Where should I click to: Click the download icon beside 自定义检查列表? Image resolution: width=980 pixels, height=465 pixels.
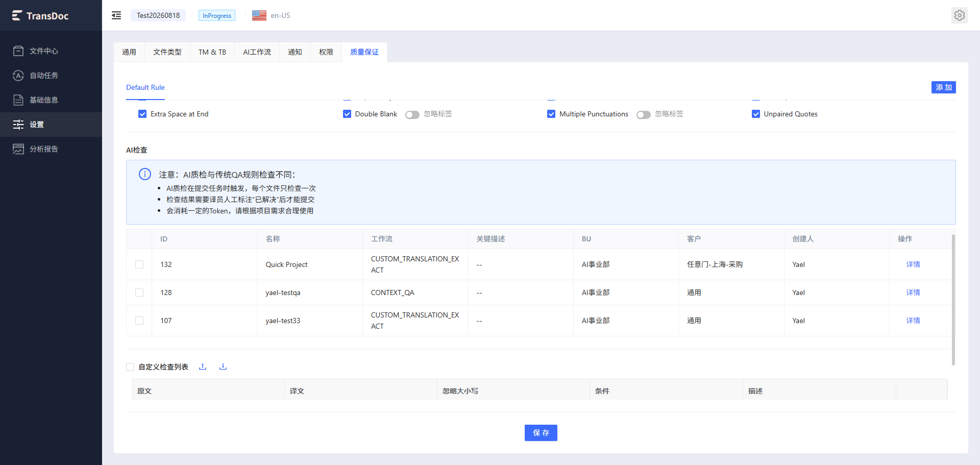pyautogui.click(x=223, y=366)
